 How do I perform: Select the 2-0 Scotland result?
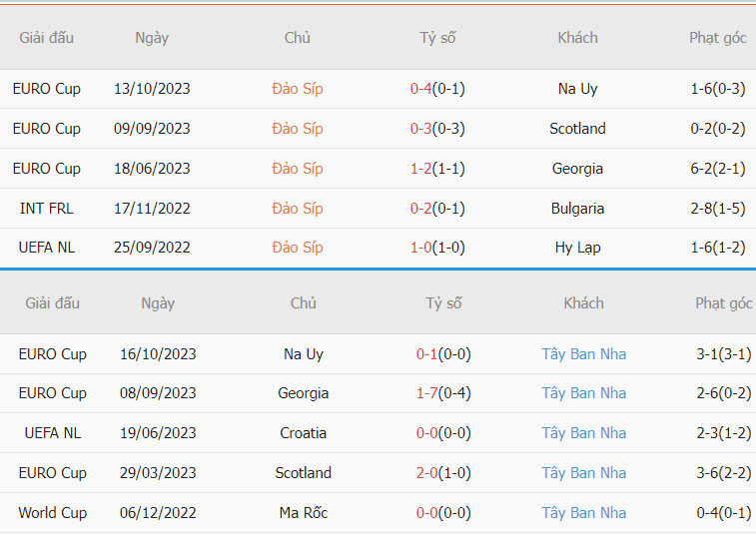(426, 473)
